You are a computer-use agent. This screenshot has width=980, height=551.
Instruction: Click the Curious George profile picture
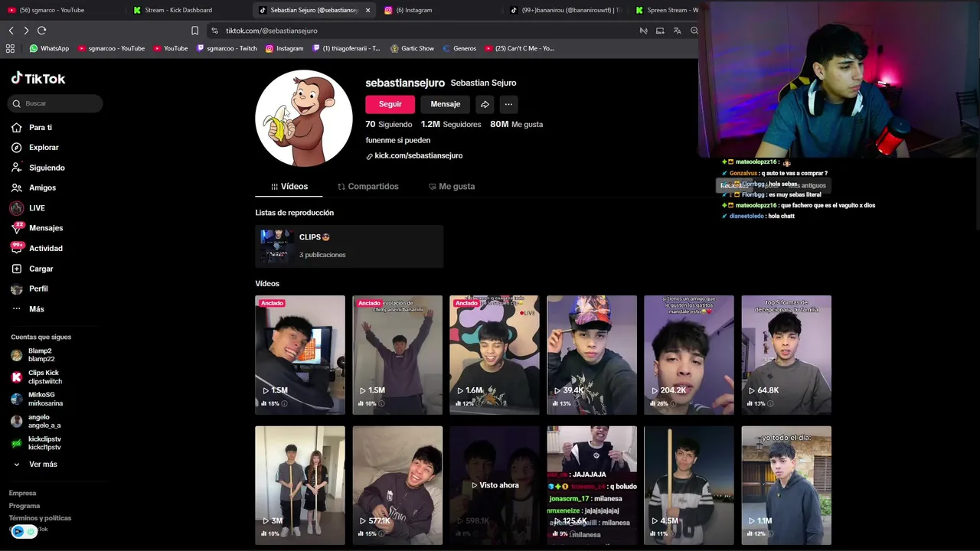304,118
